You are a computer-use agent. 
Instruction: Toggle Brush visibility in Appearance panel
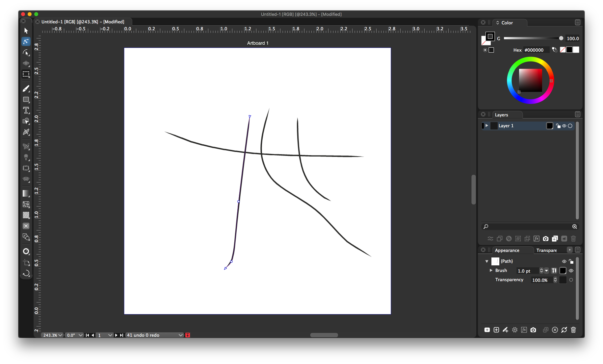(x=571, y=271)
